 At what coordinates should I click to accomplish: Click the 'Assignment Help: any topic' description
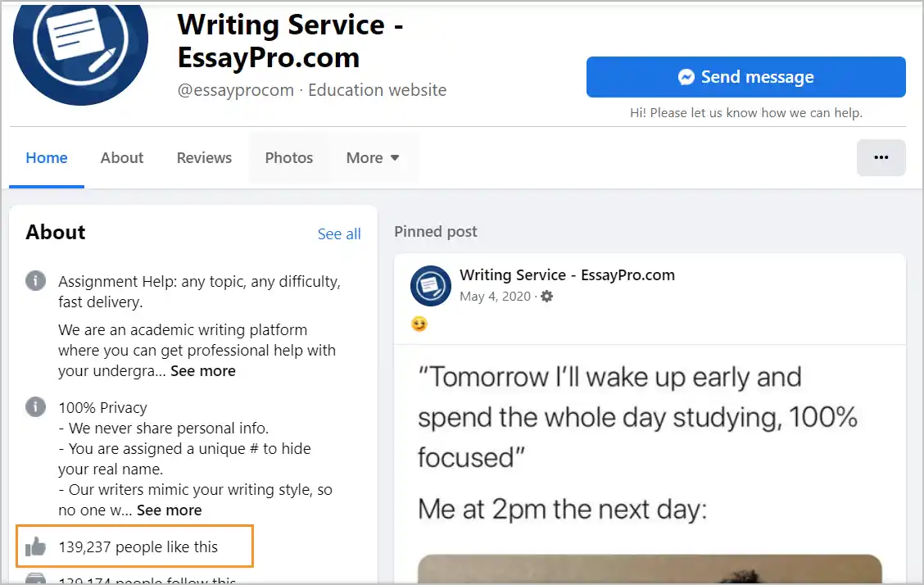[x=199, y=292]
